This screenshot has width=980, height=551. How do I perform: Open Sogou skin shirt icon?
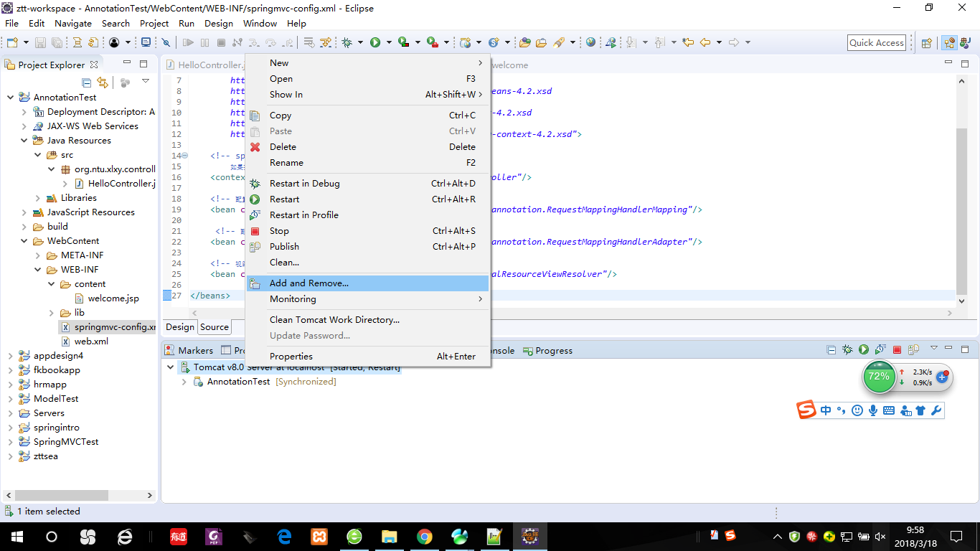tap(920, 410)
